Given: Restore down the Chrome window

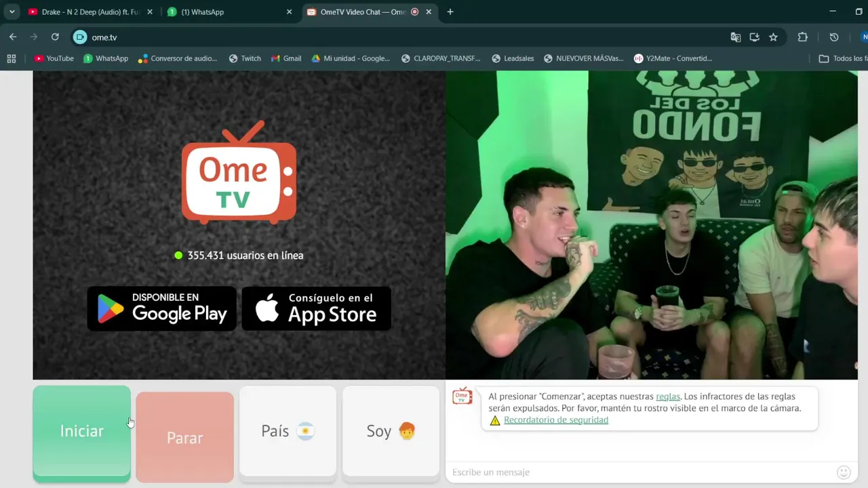Looking at the screenshot, I should [x=860, y=12].
